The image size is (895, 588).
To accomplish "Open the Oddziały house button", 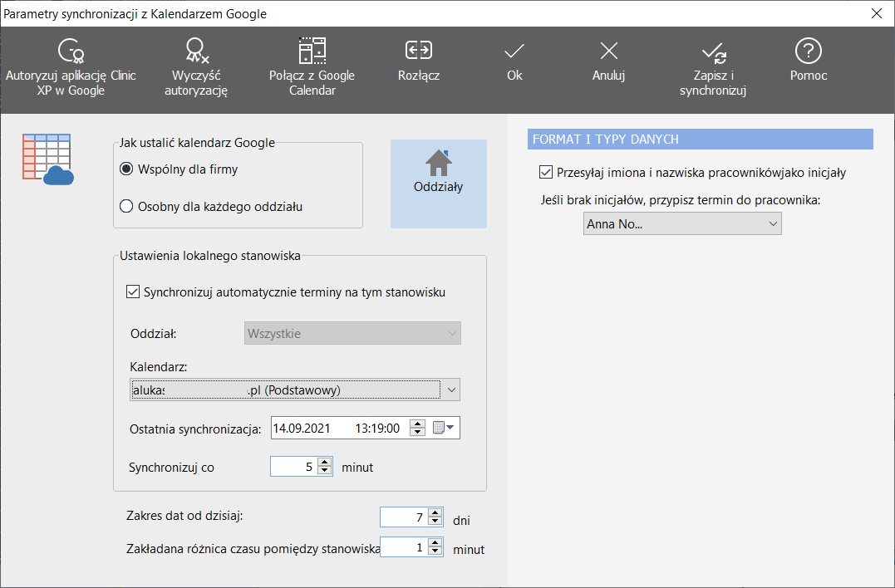I will [439, 184].
